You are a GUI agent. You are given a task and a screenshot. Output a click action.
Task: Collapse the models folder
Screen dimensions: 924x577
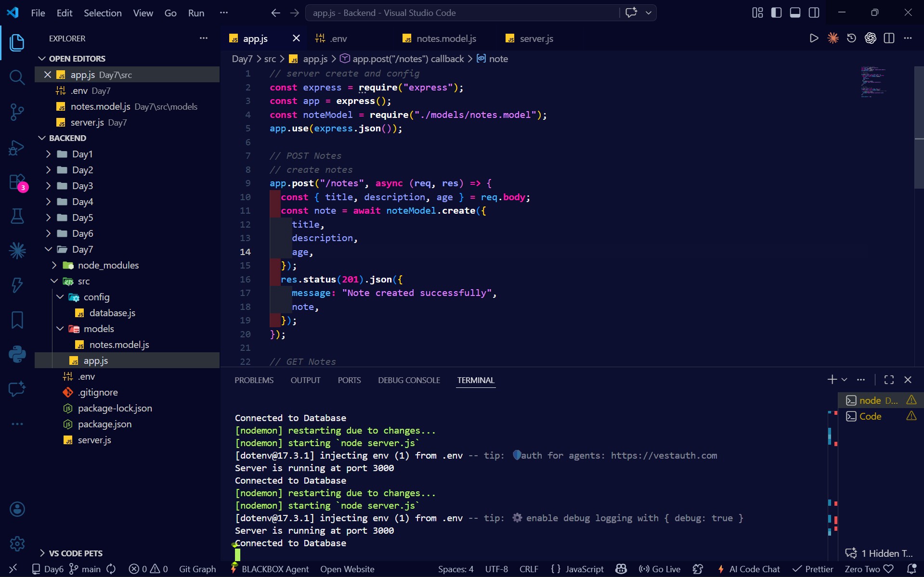tap(99, 329)
